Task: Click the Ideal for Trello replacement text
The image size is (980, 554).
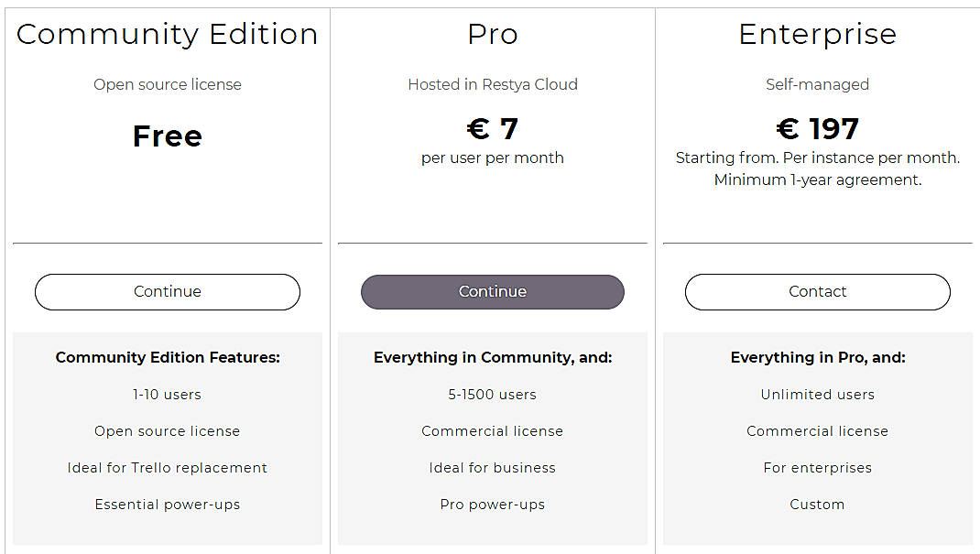Action: [167, 467]
